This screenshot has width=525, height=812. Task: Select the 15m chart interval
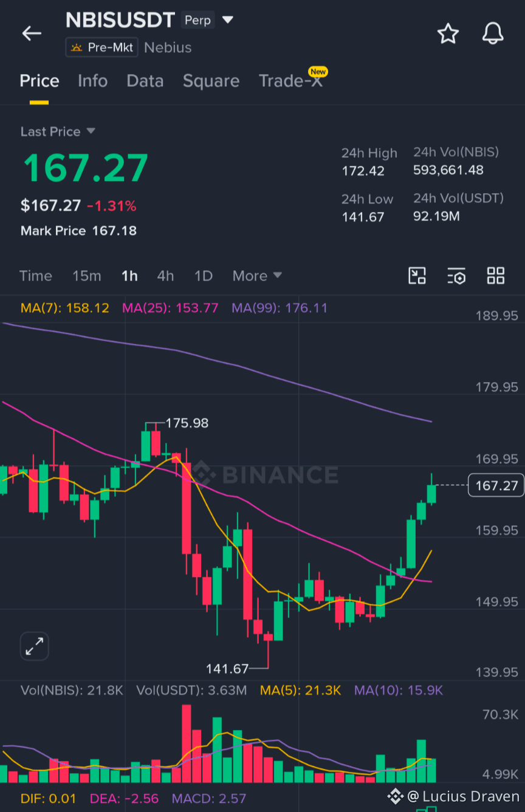click(87, 276)
